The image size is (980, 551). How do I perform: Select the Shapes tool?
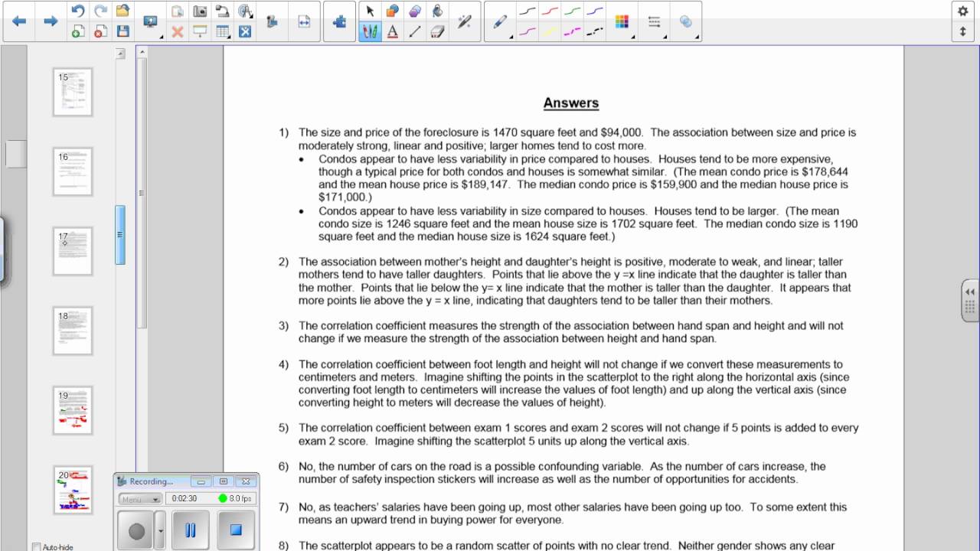pyautogui.click(x=392, y=11)
